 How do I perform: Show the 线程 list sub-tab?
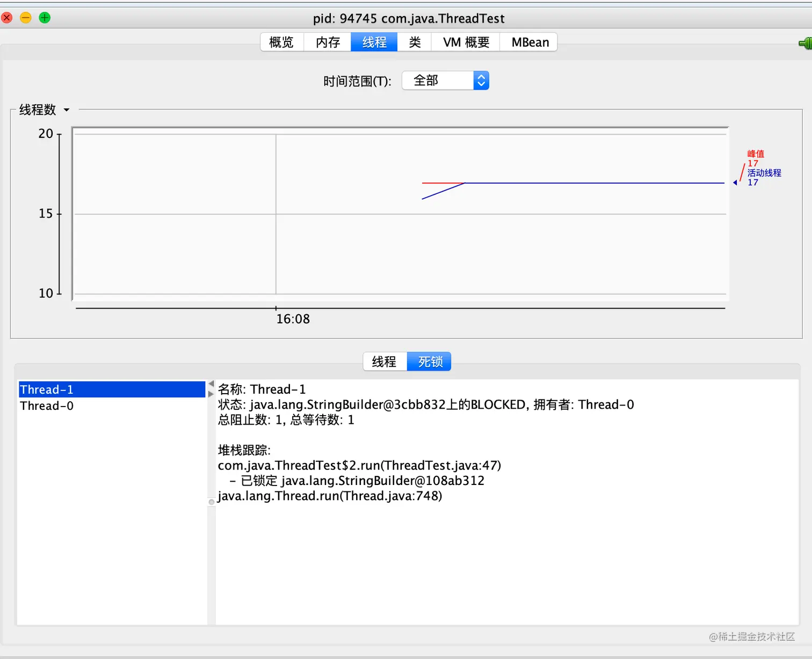point(385,361)
